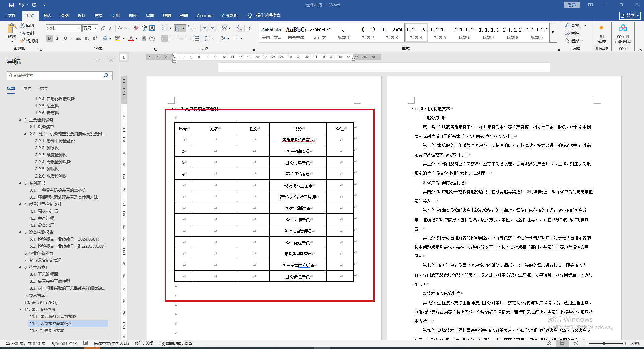Align text to the left
644x349 pixels.
(165, 38)
